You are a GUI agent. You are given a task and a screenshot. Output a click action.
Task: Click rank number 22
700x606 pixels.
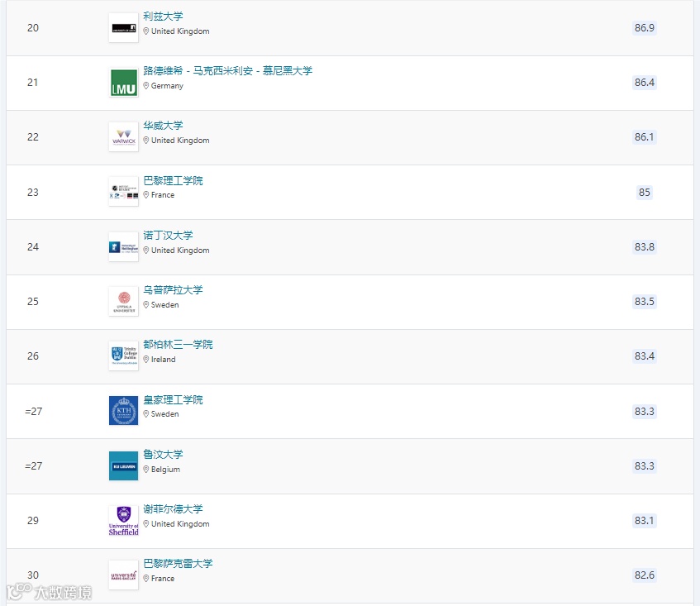coord(33,137)
